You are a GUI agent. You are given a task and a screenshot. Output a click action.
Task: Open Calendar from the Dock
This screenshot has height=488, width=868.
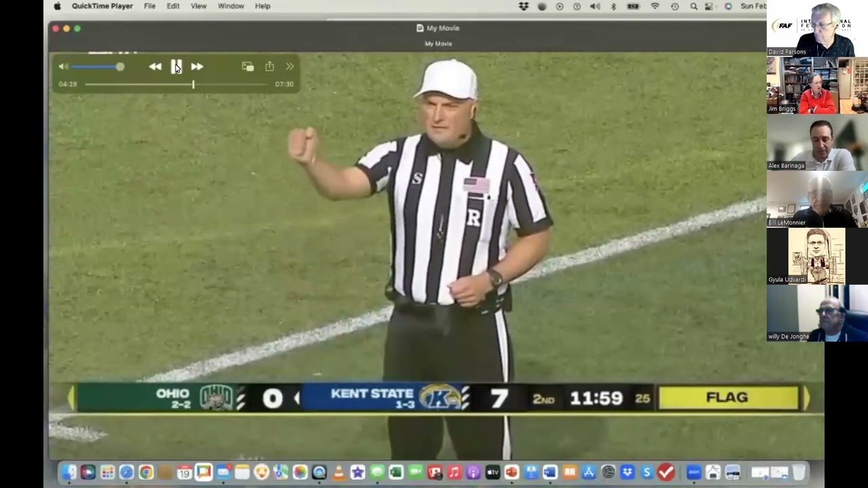[184, 472]
